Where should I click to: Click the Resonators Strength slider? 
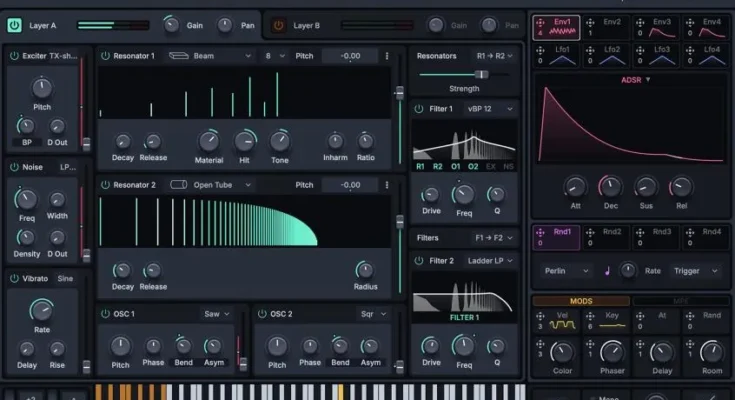tap(463, 74)
